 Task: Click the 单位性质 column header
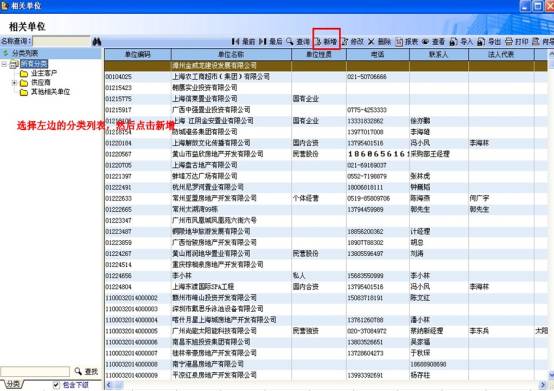click(319, 54)
